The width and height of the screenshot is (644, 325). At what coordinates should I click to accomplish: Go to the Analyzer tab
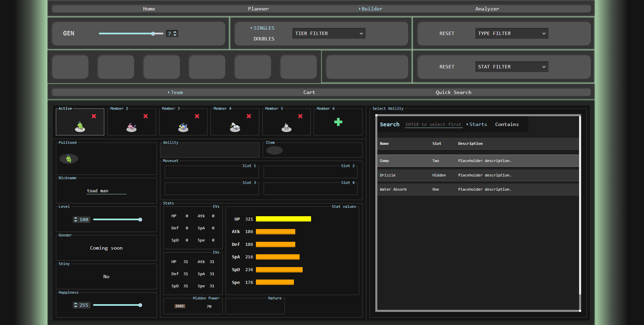487,9
